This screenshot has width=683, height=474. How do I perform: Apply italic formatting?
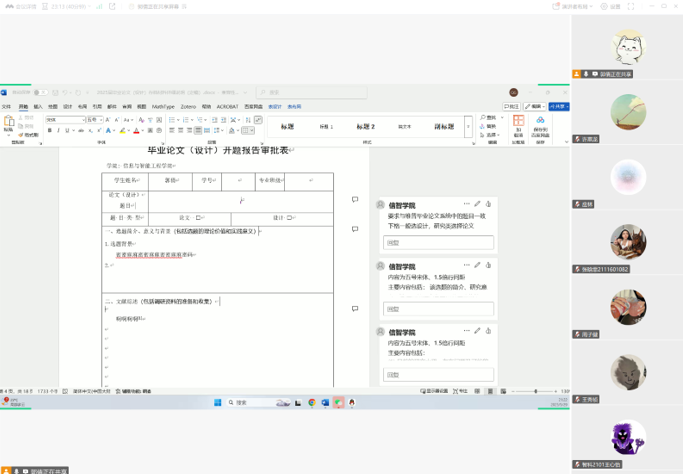pos(58,130)
